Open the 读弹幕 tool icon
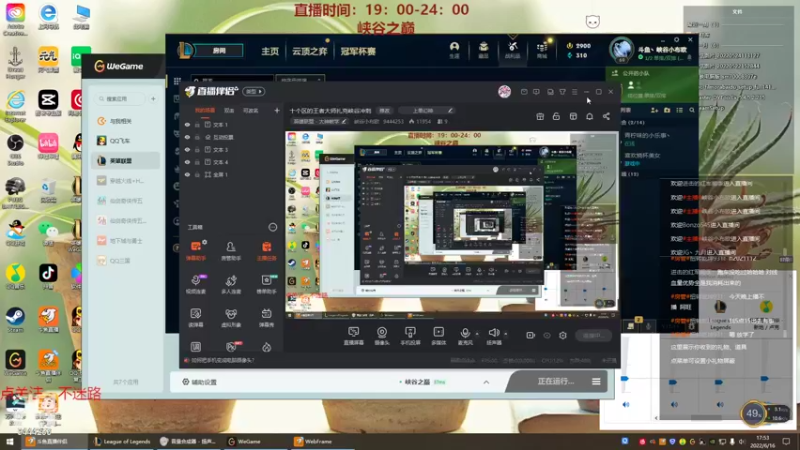 point(196,317)
